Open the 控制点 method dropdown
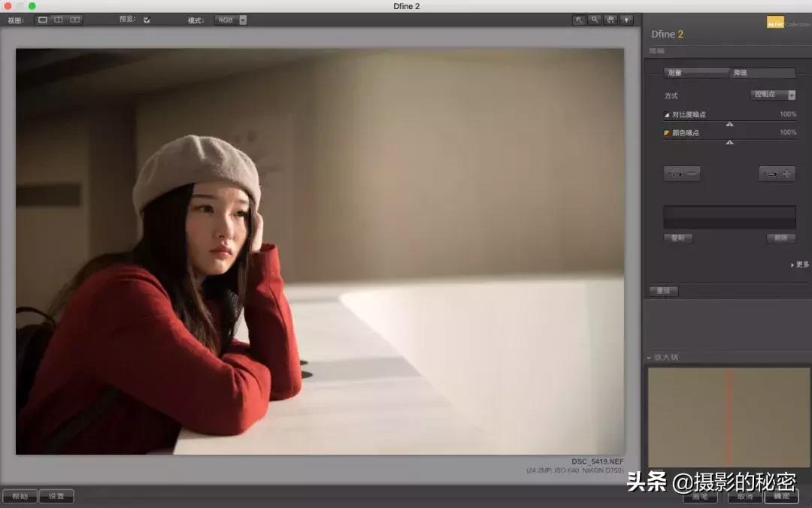This screenshot has height=508, width=812. tap(773, 95)
